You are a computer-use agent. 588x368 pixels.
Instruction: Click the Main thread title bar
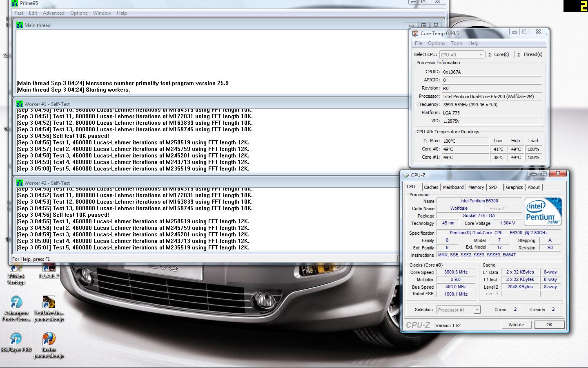coord(210,25)
